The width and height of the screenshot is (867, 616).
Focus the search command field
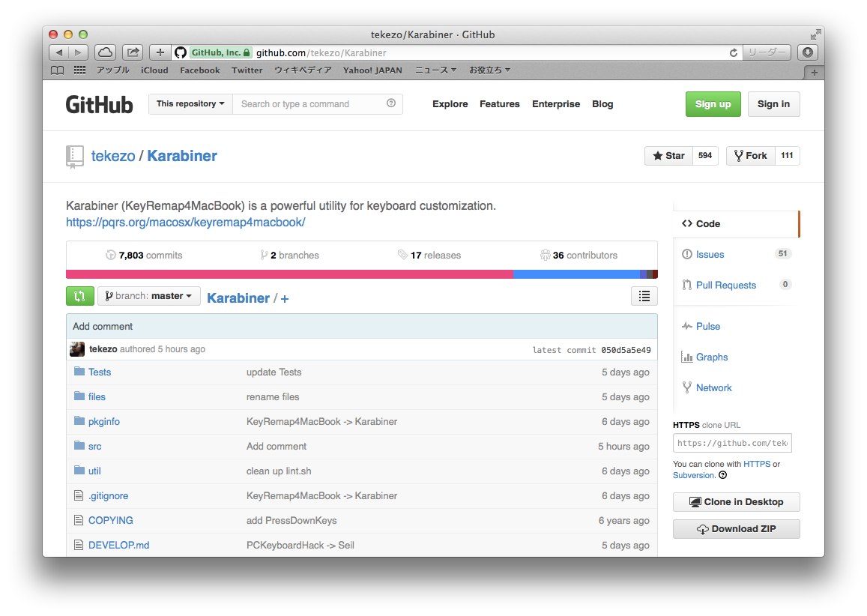coord(318,104)
